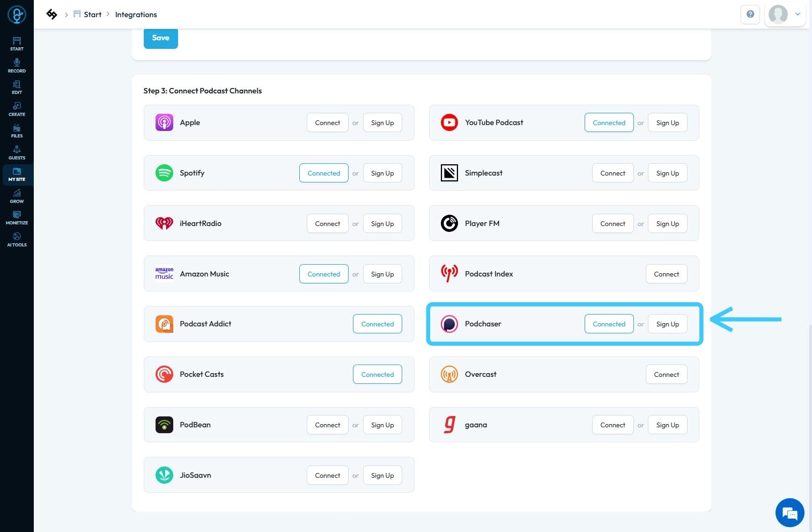Connect the PodBean channel
This screenshot has height=532, width=812.
point(328,425)
